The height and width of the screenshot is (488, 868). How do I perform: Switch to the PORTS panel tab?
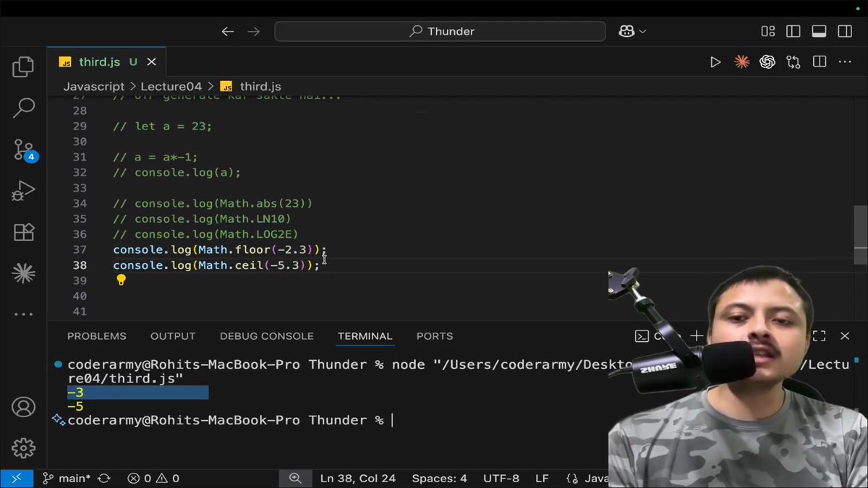click(435, 336)
